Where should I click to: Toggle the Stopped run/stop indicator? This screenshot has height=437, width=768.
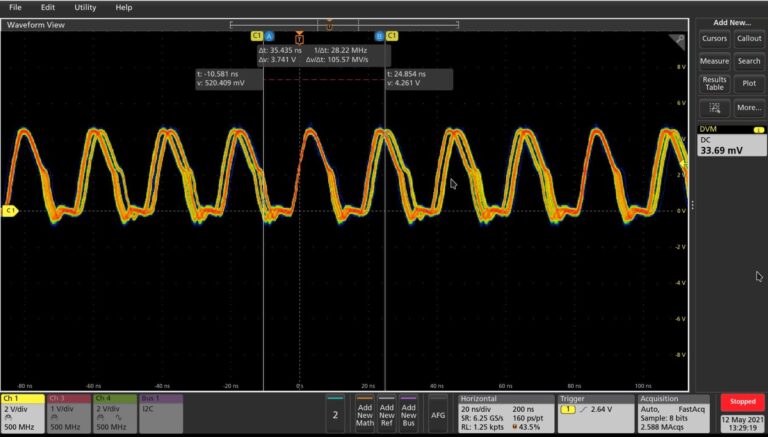[x=743, y=401]
